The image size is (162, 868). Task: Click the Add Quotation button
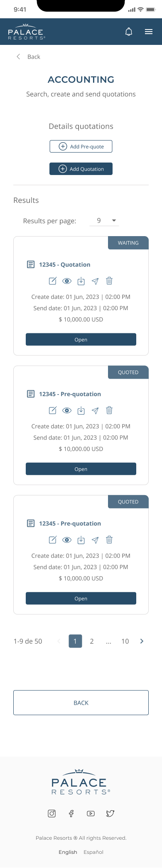[x=81, y=169]
